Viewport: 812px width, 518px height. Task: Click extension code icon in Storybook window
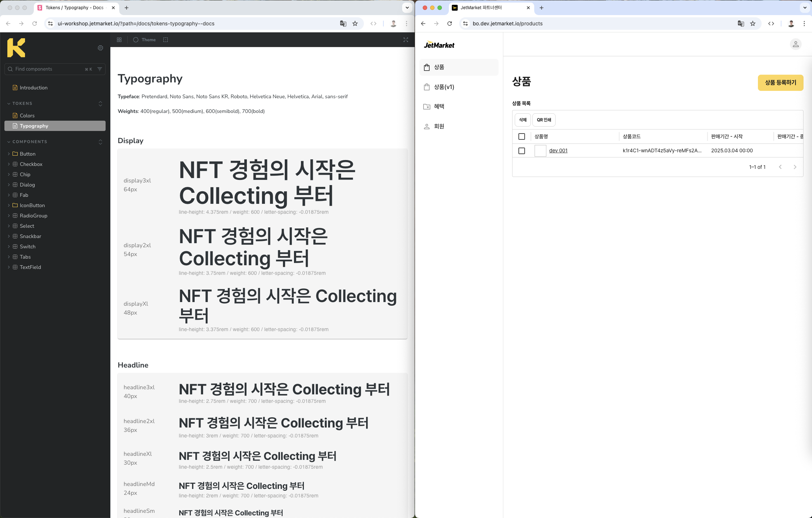coord(373,24)
